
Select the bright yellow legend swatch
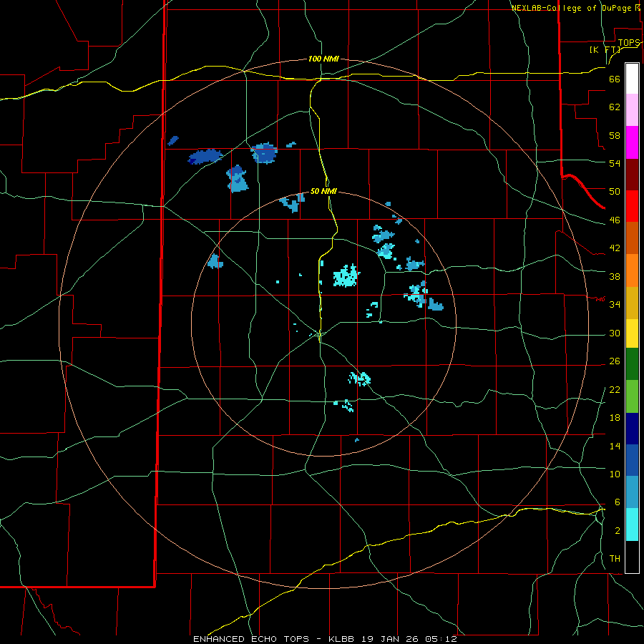(632, 333)
